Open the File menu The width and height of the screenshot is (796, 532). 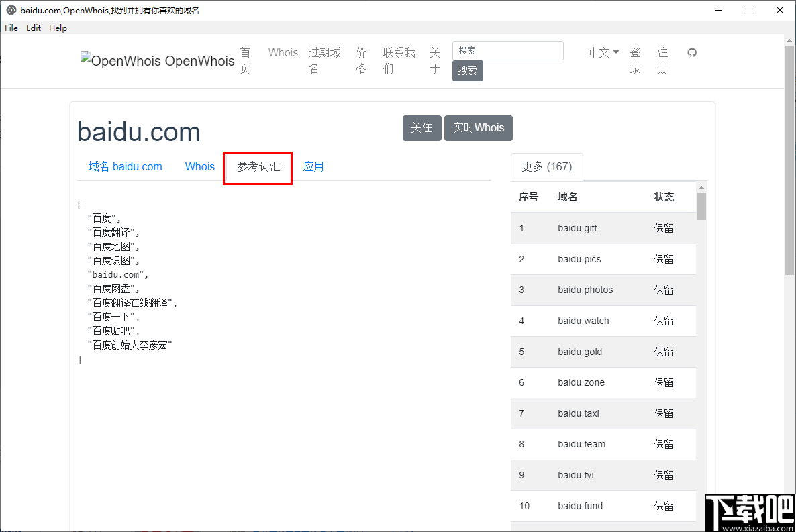(11, 28)
